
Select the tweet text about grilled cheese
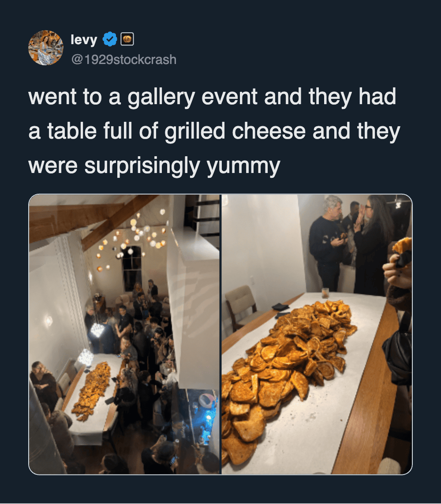pyautogui.click(x=214, y=131)
